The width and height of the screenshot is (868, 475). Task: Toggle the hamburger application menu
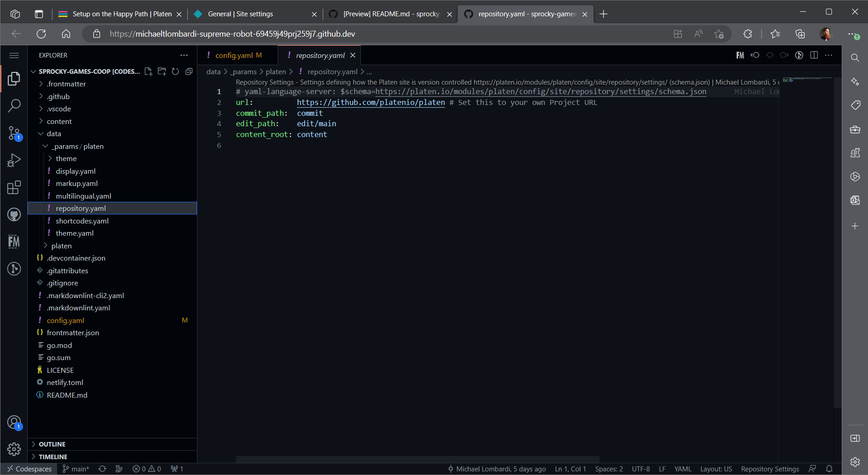coord(14,55)
